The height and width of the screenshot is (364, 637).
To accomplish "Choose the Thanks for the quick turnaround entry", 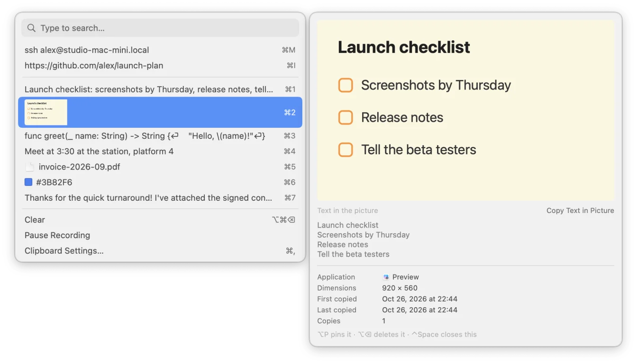I will tap(160, 198).
